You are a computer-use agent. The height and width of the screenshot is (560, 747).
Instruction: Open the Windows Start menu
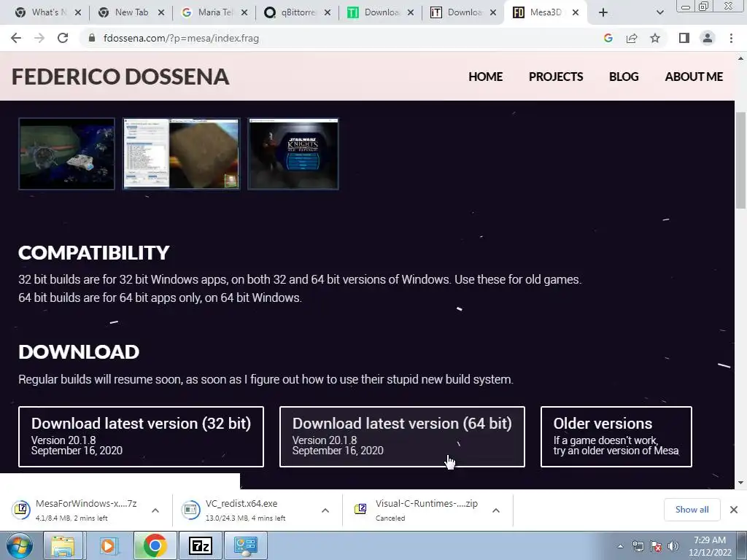[20, 545]
